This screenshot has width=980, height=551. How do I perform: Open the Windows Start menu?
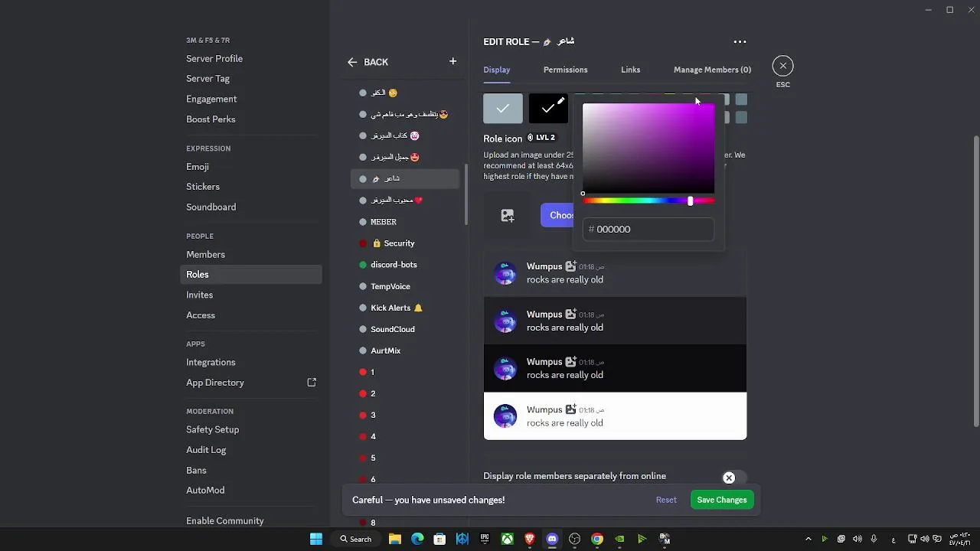pyautogui.click(x=316, y=539)
